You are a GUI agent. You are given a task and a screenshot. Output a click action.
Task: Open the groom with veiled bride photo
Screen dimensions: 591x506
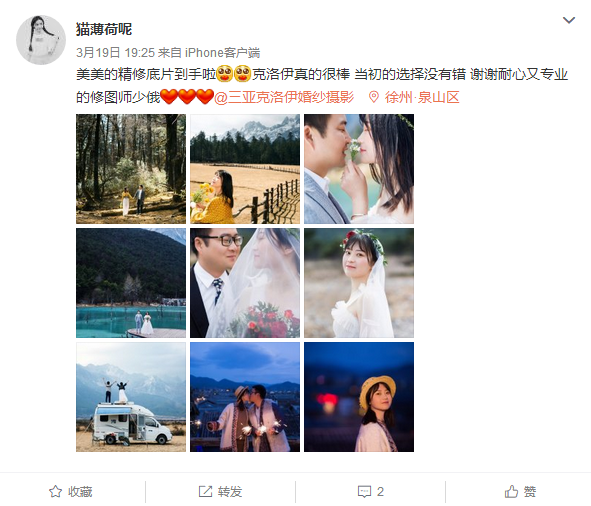tap(245, 283)
